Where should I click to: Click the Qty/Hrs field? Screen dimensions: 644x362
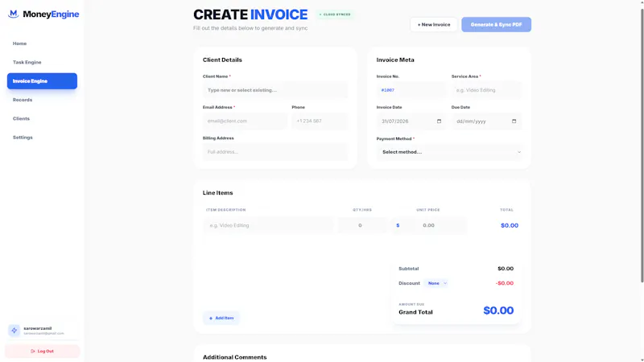click(x=362, y=225)
